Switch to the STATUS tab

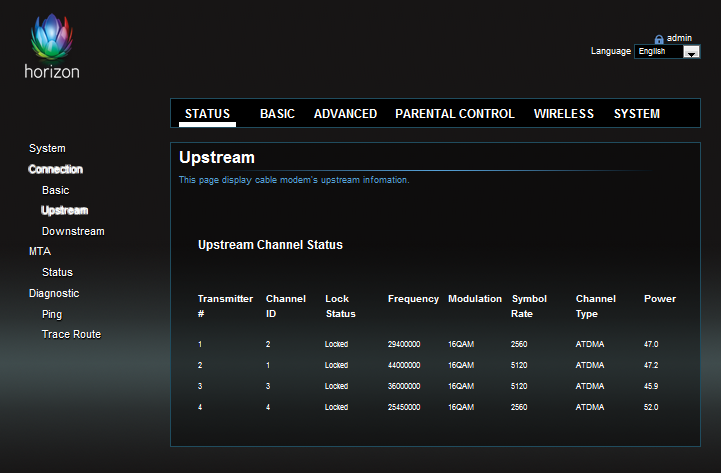(207, 114)
